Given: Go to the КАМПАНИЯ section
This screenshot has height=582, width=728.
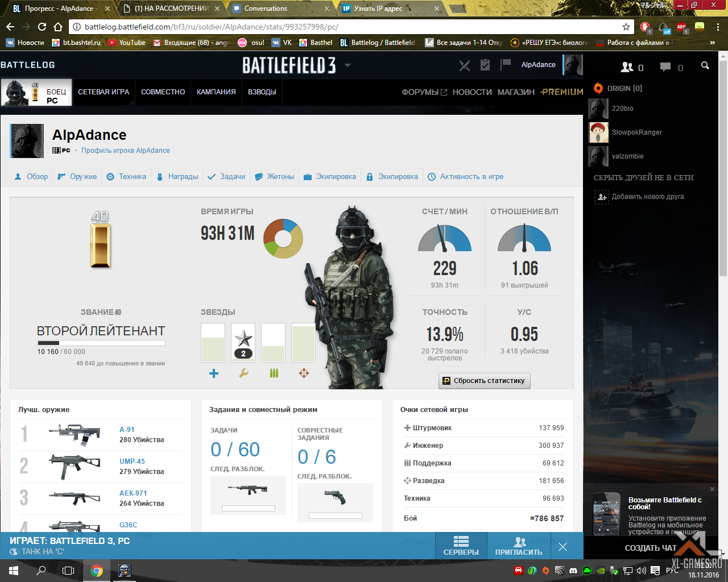Looking at the screenshot, I should (216, 92).
